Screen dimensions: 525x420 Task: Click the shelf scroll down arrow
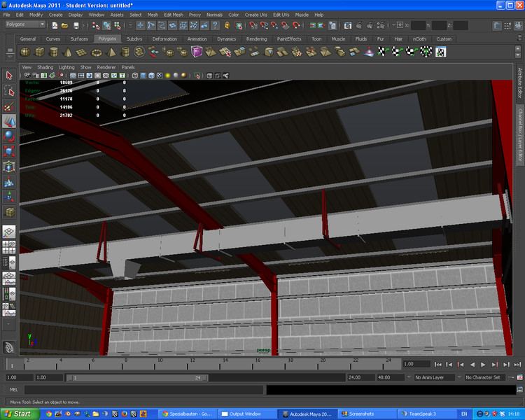tap(518, 55)
